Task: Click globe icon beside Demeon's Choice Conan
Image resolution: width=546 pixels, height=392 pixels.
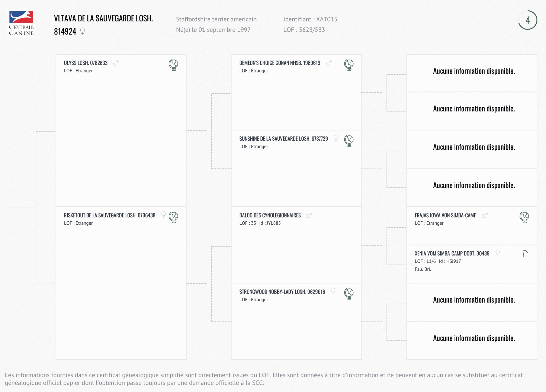Action: 349,65
